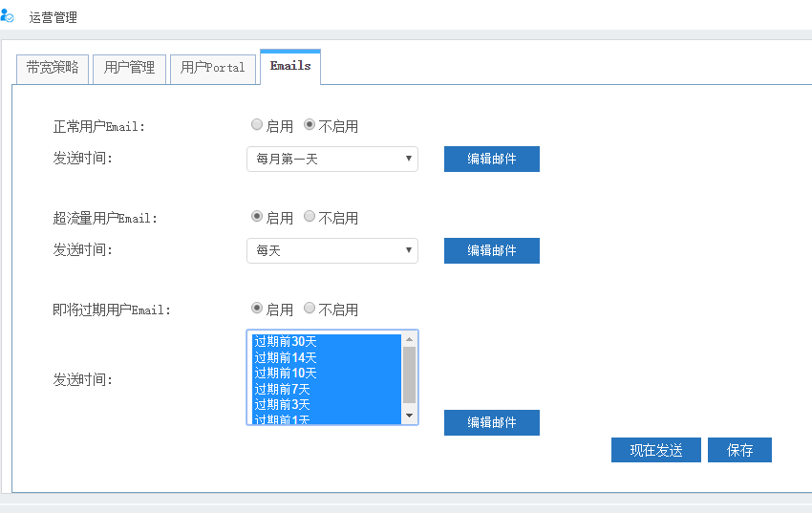The image size is (812, 513).
Task: Open the 每月第一天 send time dropdown
Action: point(331,159)
